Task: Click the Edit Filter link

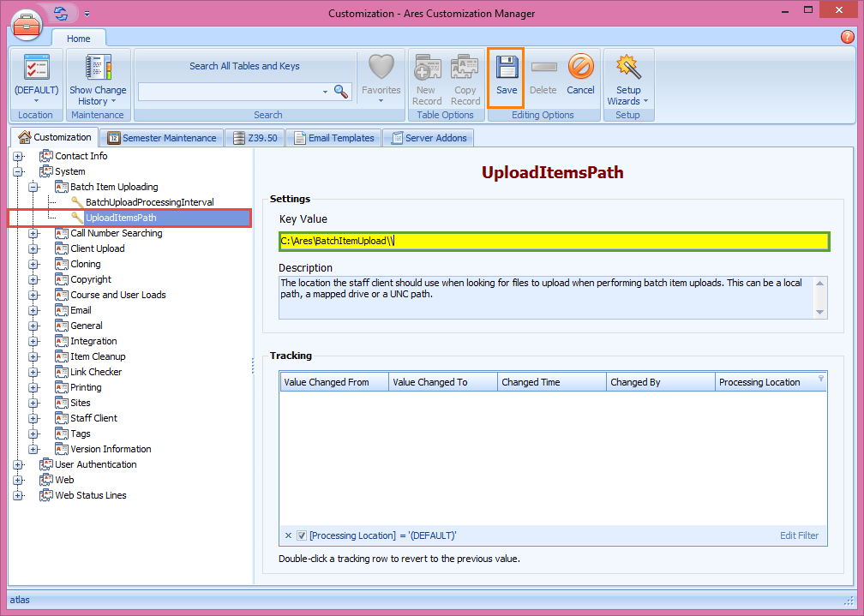Action: [x=798, y=535]
